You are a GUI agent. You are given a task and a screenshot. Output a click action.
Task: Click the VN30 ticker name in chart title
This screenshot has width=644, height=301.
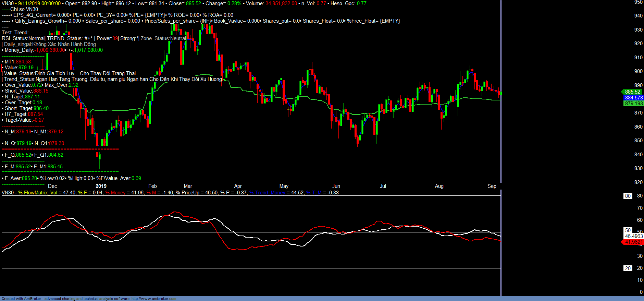pyautogui.click(x=8, y=3)
